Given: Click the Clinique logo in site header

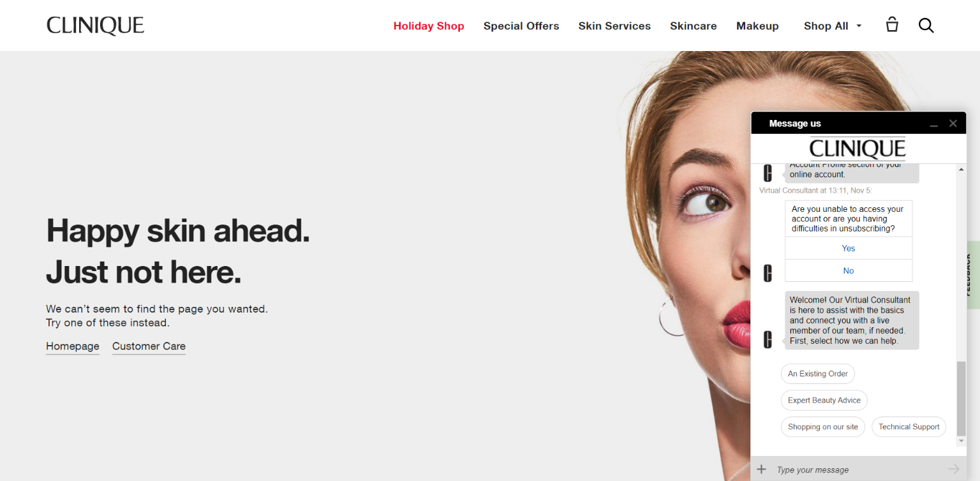Looking at the screenshot, I should click(95, 26).
